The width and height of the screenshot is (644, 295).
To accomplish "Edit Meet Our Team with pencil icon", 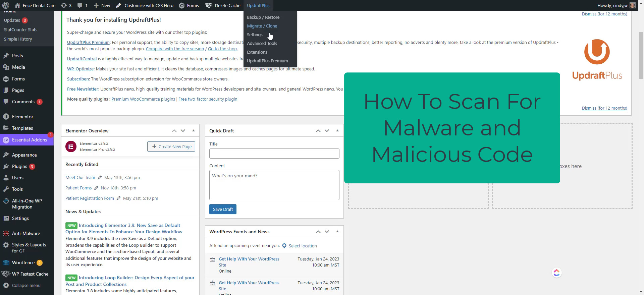I will point(100,178).
